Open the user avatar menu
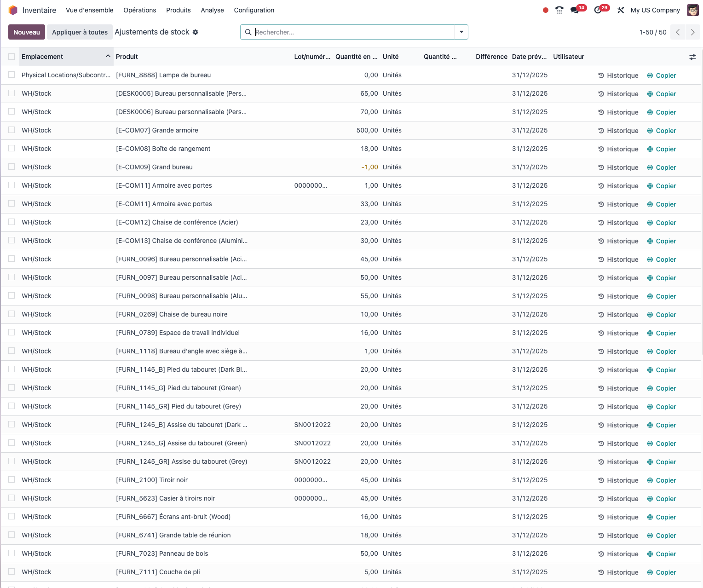703x588 pixels. pyautogui.click(x=693, y=10)
